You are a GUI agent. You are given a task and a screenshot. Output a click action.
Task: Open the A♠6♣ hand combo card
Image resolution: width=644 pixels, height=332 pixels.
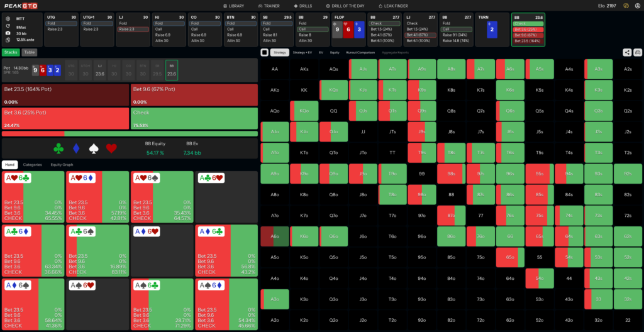click(x=162, y=304)
